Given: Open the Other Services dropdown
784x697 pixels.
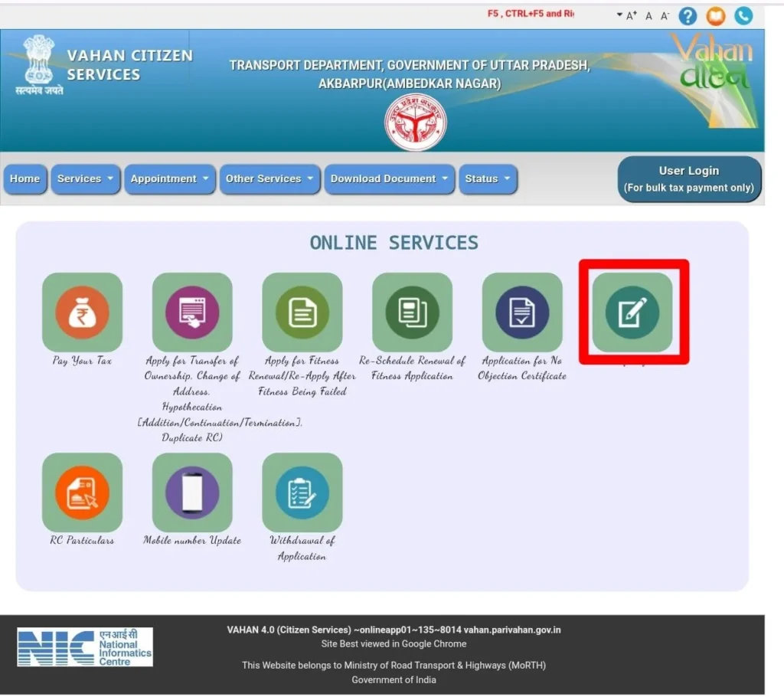Looking at the screenshot, I should tap(269, 179).
